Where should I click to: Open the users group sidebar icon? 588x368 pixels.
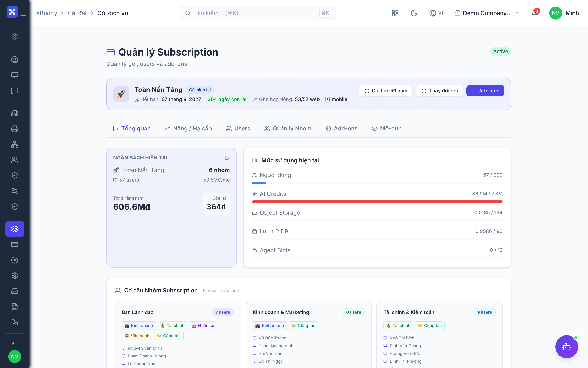[14, 160]
